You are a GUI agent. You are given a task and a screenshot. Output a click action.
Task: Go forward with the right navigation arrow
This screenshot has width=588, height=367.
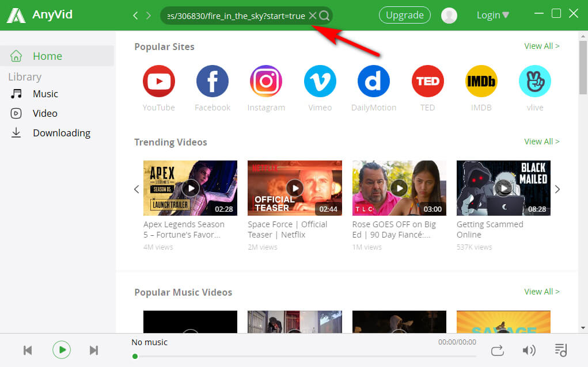click(149, 16)
